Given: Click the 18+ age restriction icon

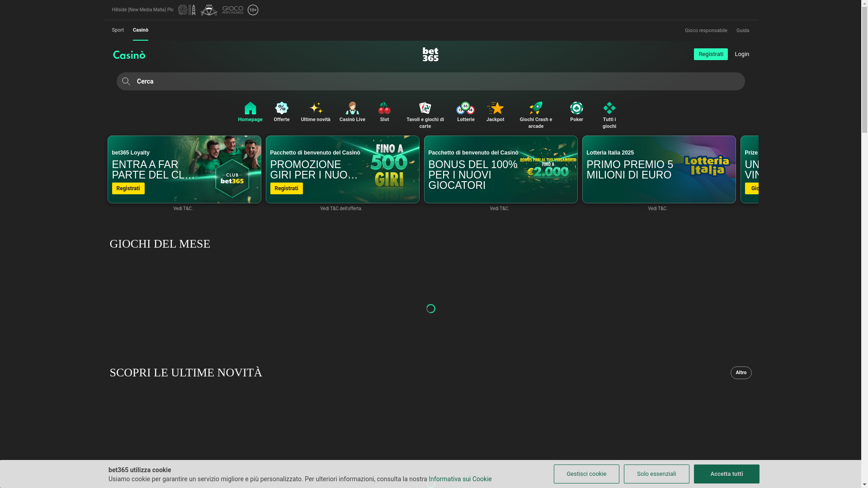Looking at the screenshot, I should 253,10.
